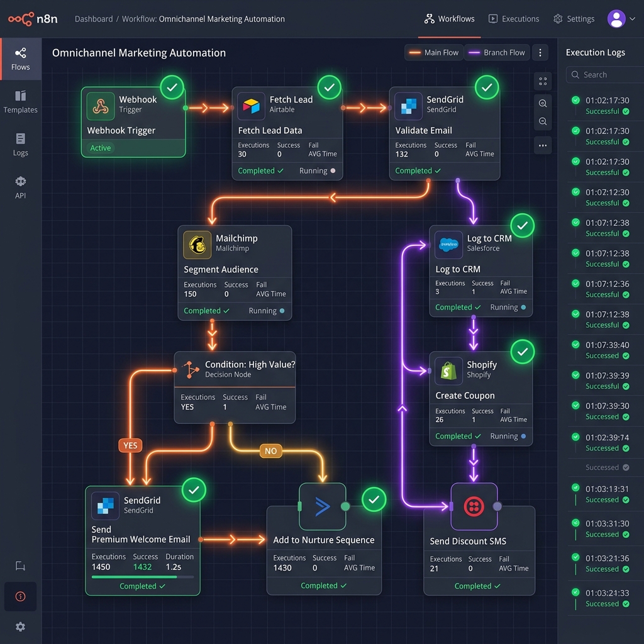
Task: Open the 01:03:21:36 log entry
Action: tap(606, 563)
